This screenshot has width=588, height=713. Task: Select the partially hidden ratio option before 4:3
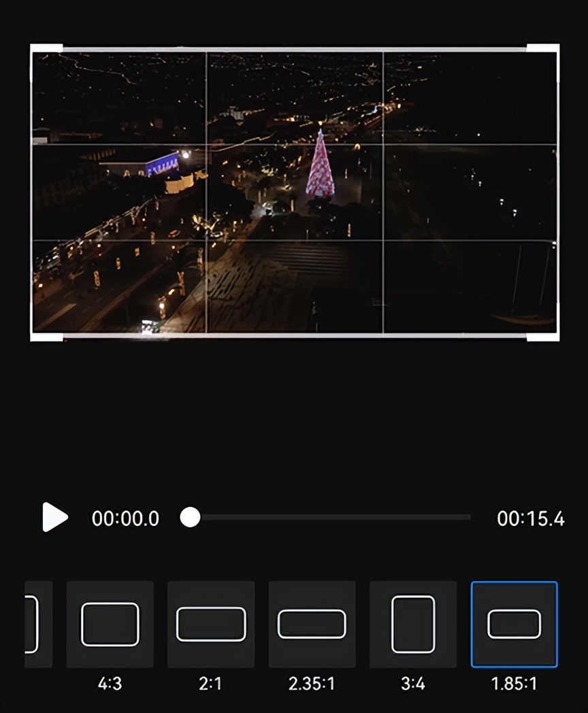click(38, 625)
